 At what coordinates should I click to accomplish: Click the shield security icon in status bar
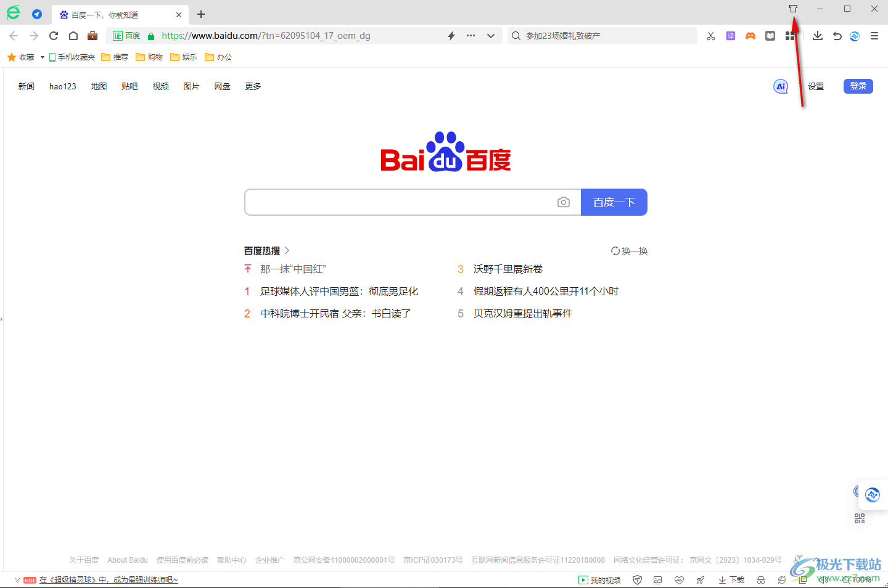coord(638,580)
